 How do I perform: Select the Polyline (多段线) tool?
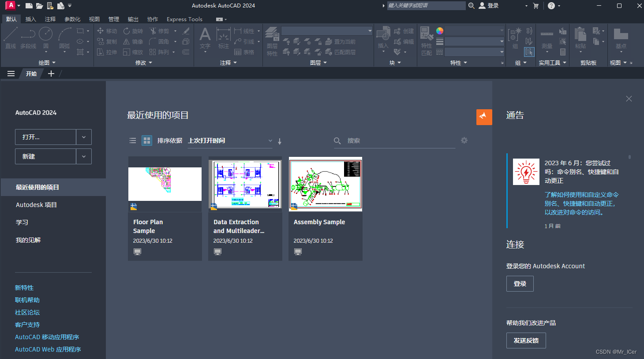coord(28,37)
